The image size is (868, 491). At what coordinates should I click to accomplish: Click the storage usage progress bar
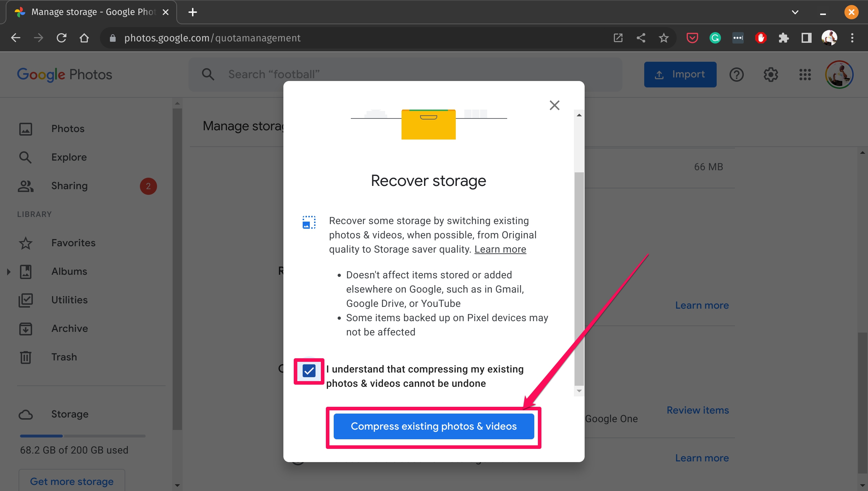pyautogui.click(x=83, y=436)
